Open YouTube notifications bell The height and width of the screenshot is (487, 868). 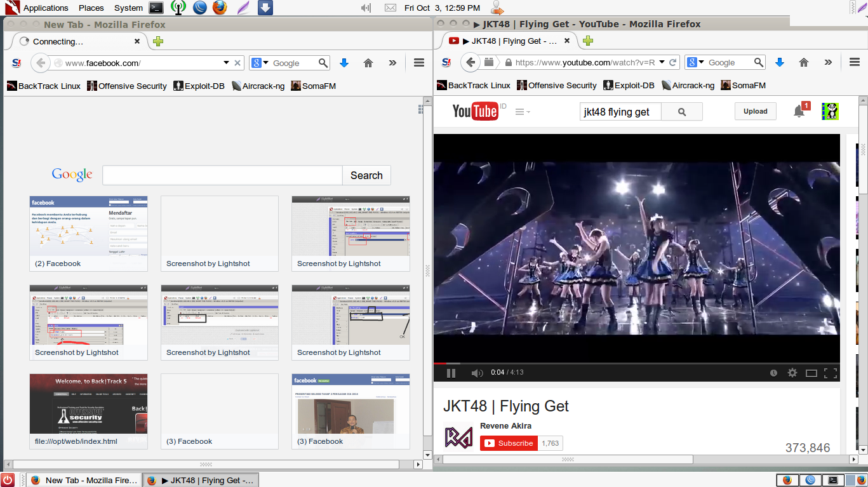point(799,112)
